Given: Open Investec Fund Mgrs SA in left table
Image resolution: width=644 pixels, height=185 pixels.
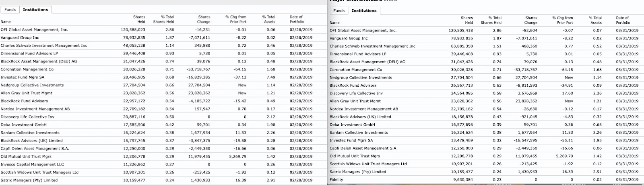Looking at the screenshot, I should (23, 77).
